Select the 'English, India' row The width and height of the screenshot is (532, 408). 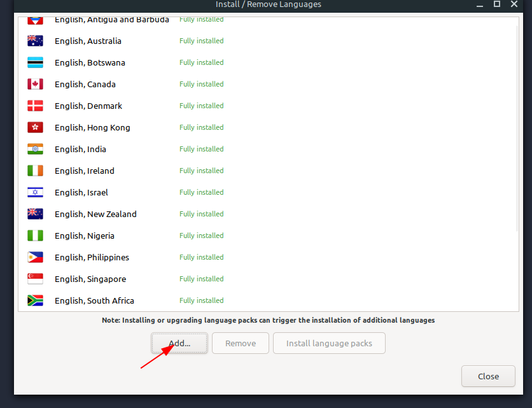(x=267, y=150)
